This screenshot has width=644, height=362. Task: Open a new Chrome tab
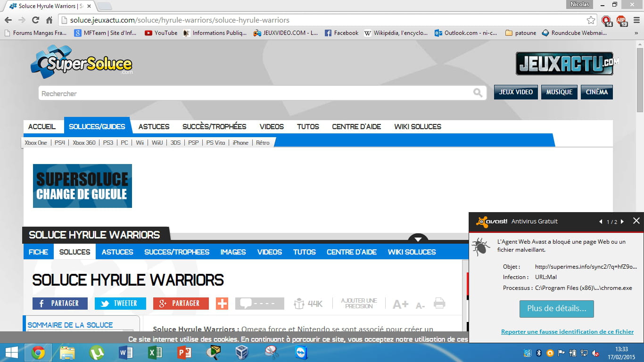tap(104, 6)
